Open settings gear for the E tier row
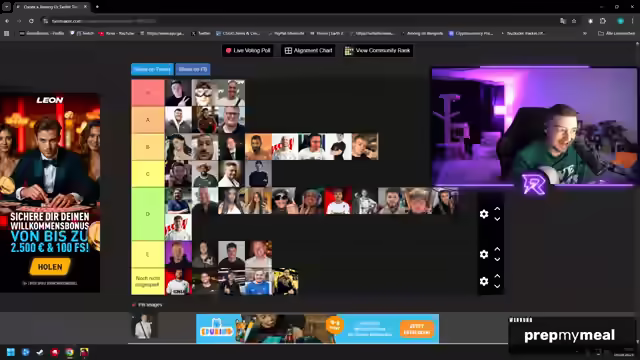Viewport: 640px width, 360px height. pos(484,255)
